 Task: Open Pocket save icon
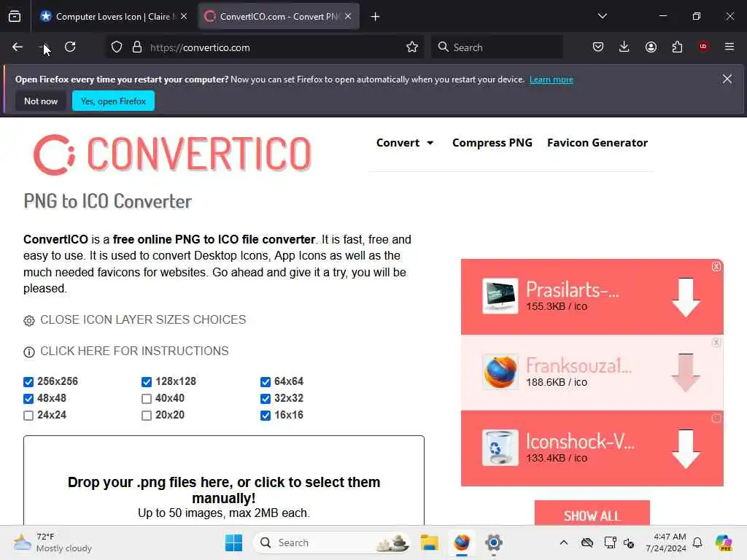point(598,47)
